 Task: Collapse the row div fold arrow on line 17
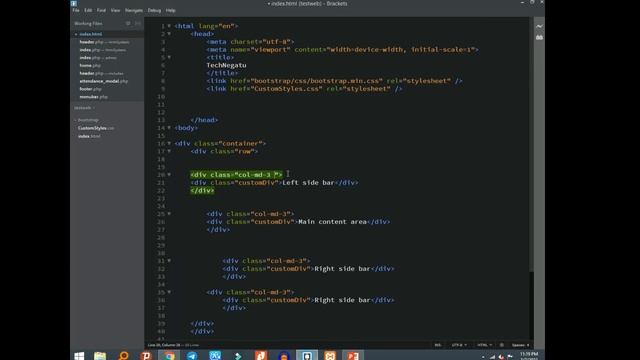(169, 151)
